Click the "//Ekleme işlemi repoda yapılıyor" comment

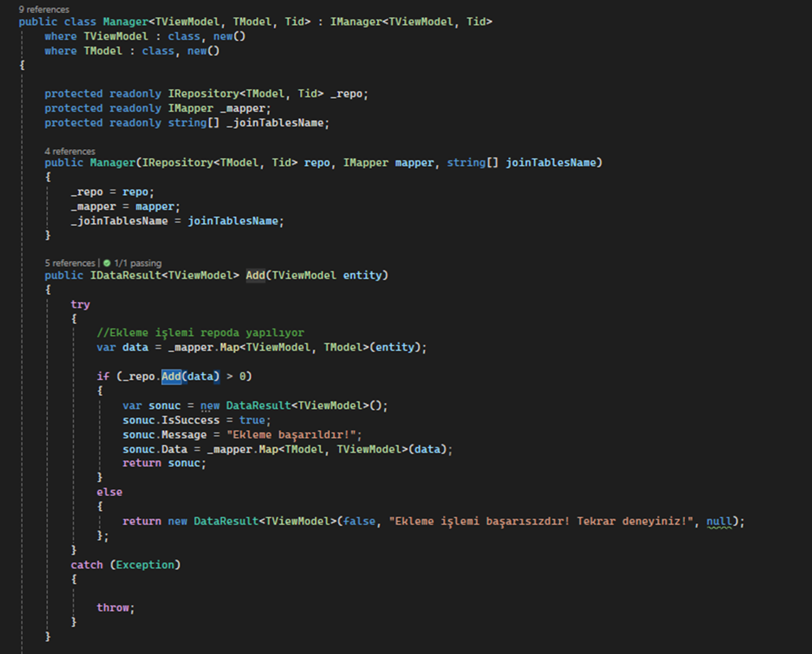[x=200, y=333]
